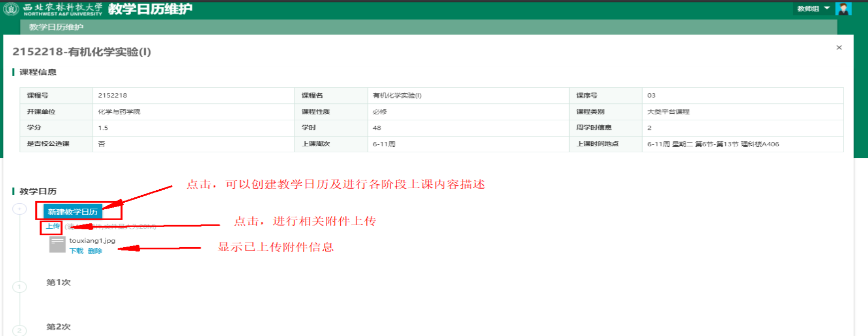Image resolution: width=868 pixels, height=336 pixels.
Task: Open the 第1次 lesson entry
Action: [x=58, y=283]
